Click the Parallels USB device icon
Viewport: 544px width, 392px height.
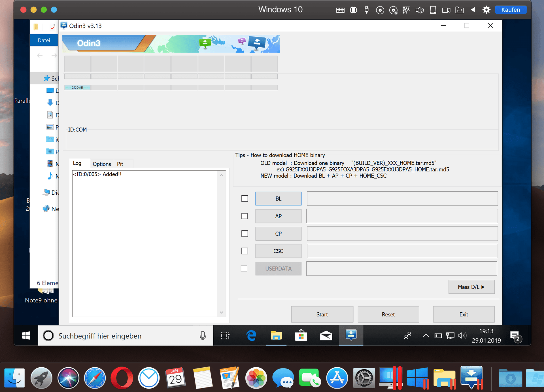pyautogui.click(x=367, y=10)
